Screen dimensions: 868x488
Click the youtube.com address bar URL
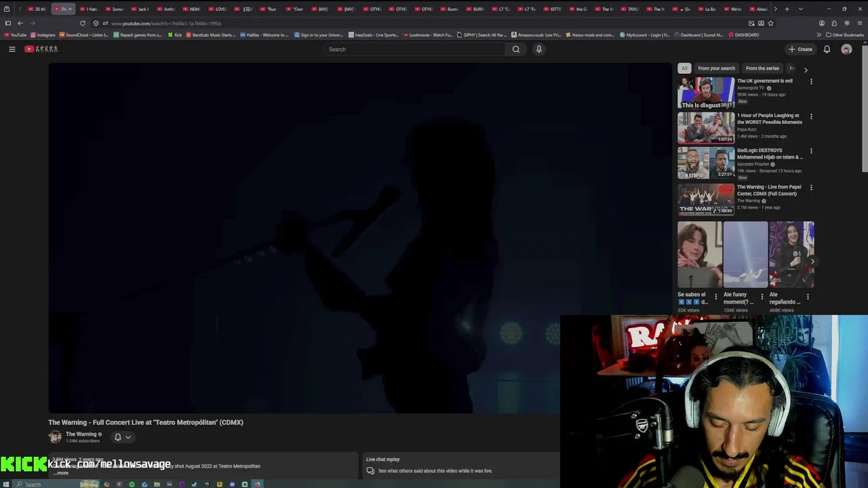pyautogui.click(x=166, y=24)
